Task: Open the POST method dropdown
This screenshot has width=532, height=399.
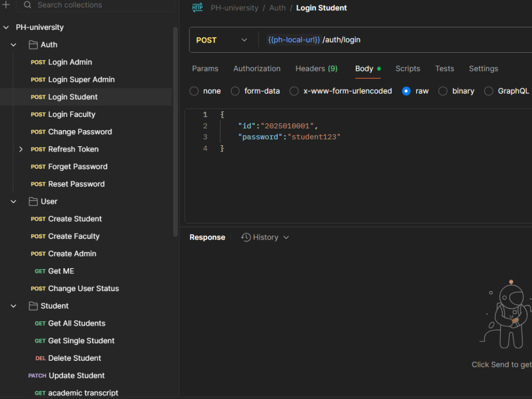Action: (221, 40)
